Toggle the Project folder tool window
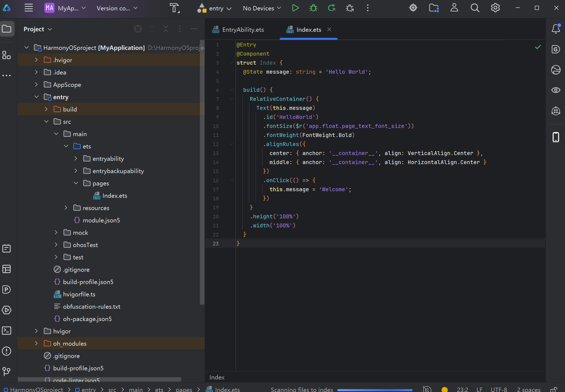 click(x=7, y=29)
